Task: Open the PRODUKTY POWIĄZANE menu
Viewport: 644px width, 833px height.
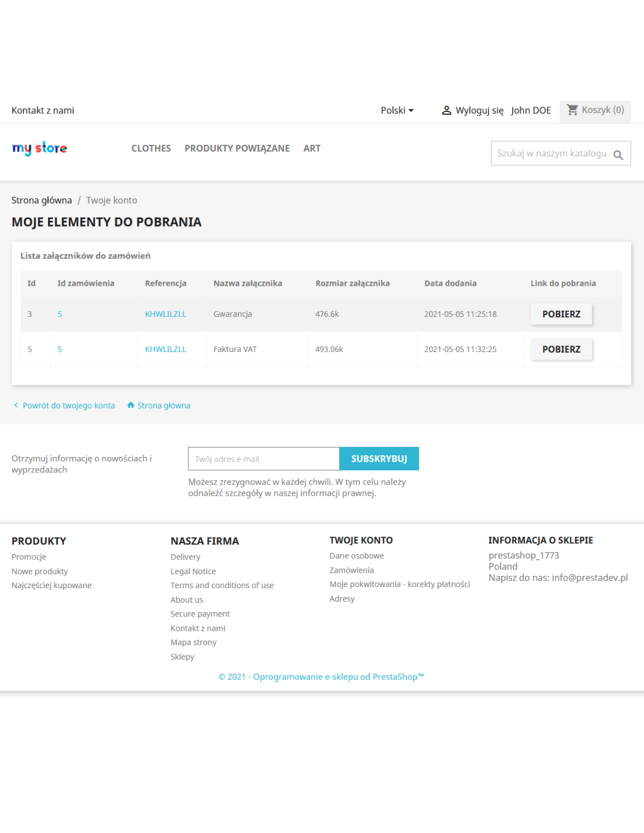Action: pos(237,148)
